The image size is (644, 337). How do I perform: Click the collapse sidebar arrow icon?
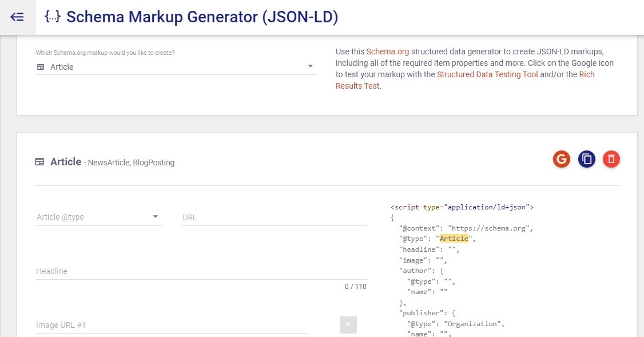(17, 17)
